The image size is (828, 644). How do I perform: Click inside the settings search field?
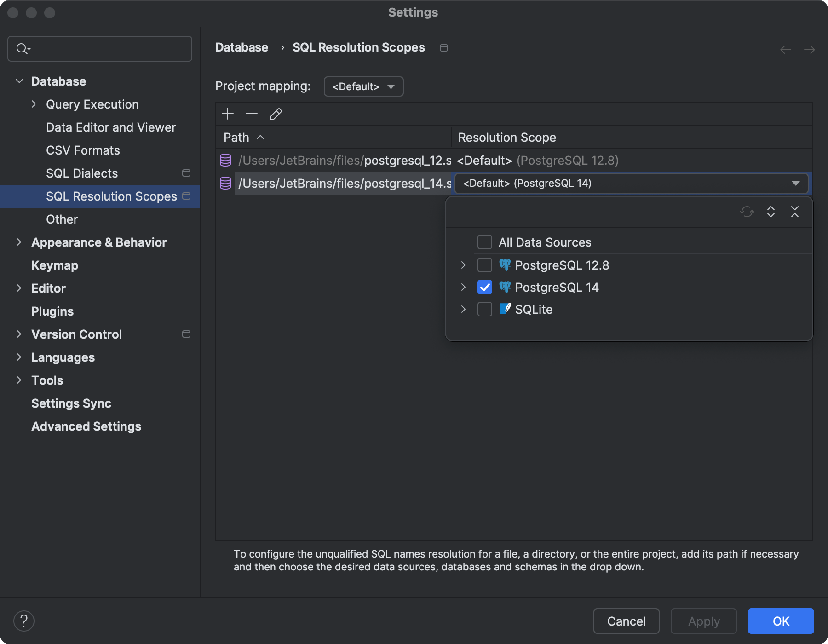pos(99,48)
